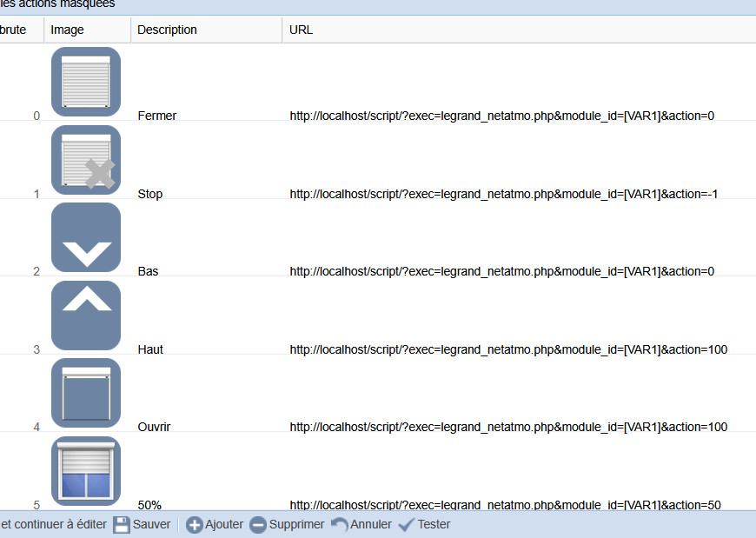756x538 pixels.
Task: Click the closed shutter icon for Fermer
Action: click(x=86, y=82)
